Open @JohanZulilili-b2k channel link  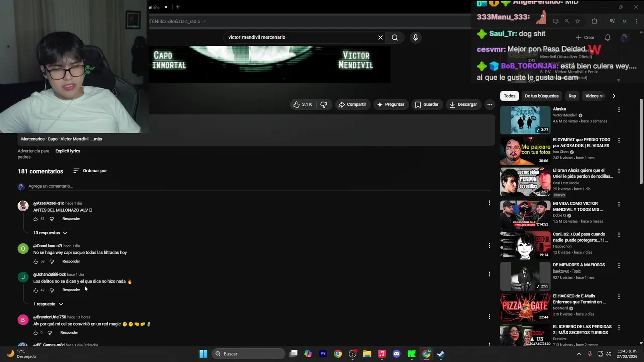49,274
